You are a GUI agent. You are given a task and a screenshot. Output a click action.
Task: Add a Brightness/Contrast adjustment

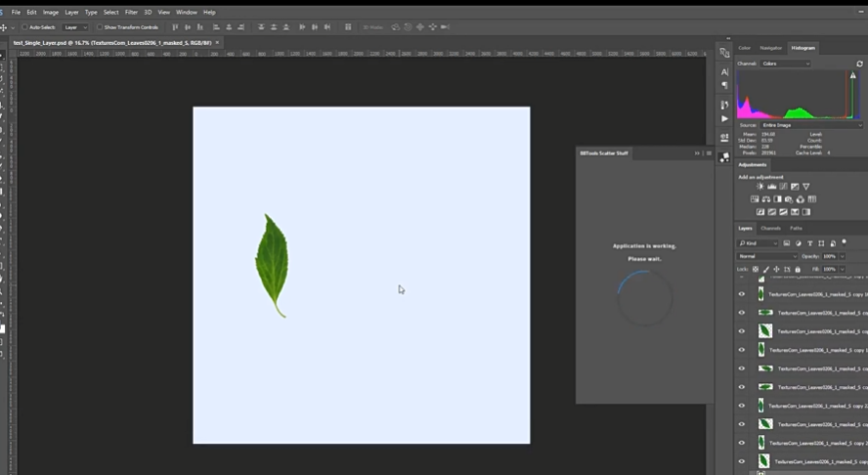758,187
